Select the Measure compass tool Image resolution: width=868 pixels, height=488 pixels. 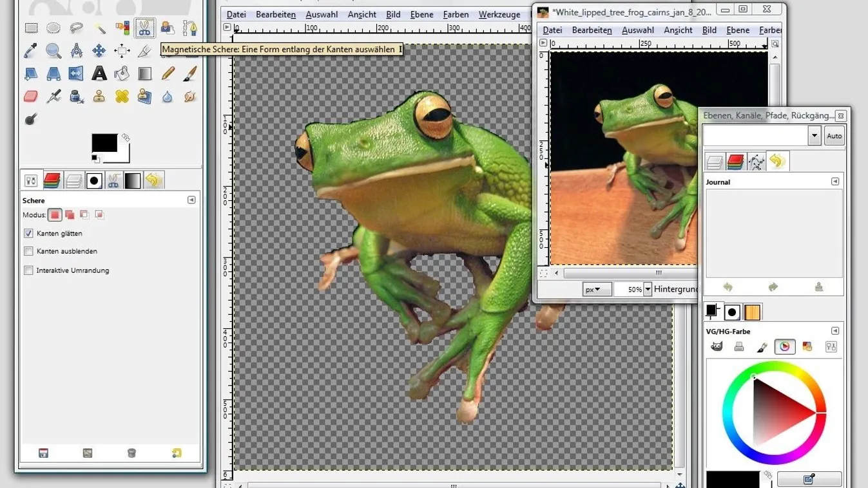[77, 51]
